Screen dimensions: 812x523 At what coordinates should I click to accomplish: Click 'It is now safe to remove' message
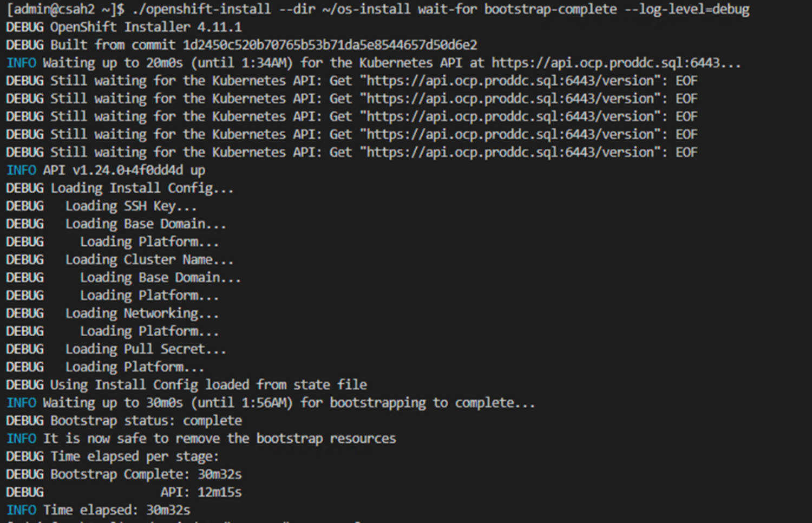pos(220,438)
